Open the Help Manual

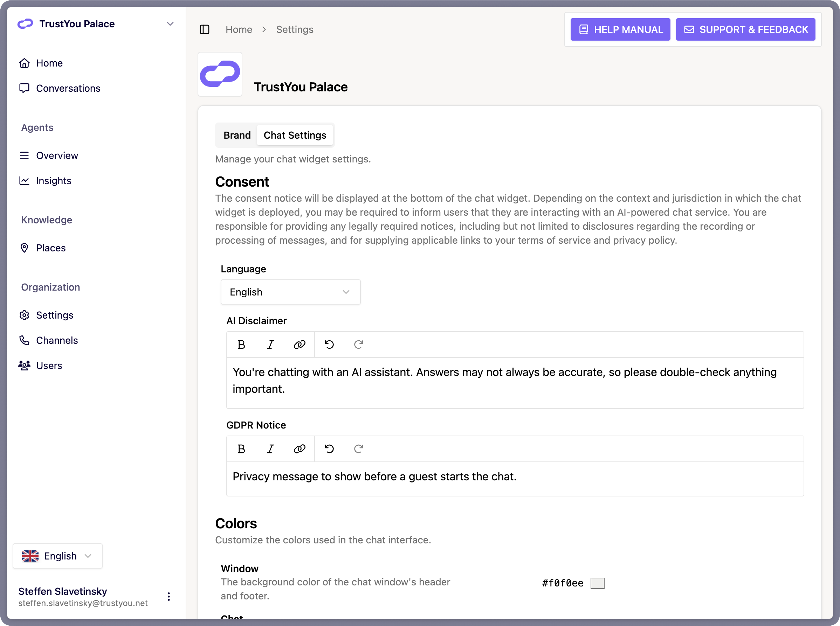click(620, 29)
